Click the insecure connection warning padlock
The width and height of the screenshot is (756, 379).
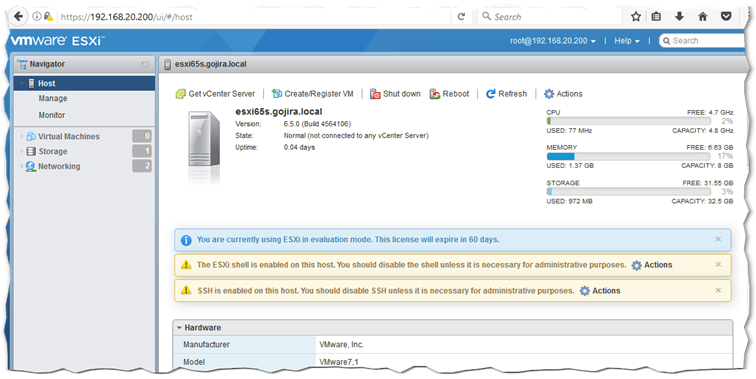[x=48, y=16]
